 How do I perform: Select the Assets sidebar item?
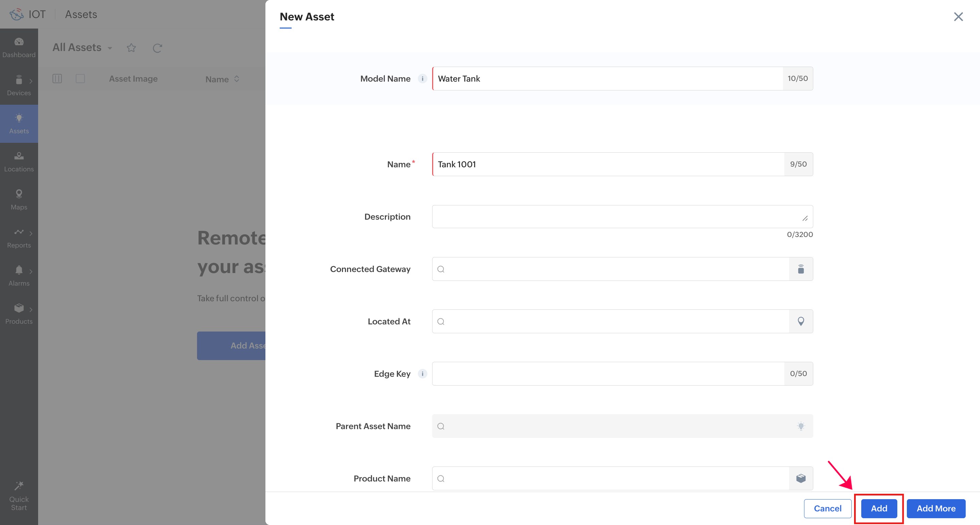click(x=19, y=123)
